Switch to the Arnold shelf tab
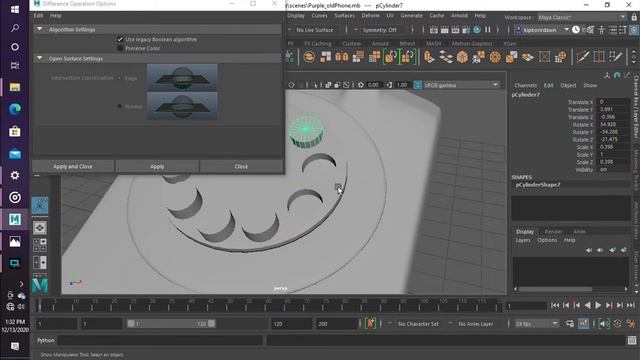Image resolution: width=640 pixels, height=360 pixels. pyautogui.click(x=380, y=43)
